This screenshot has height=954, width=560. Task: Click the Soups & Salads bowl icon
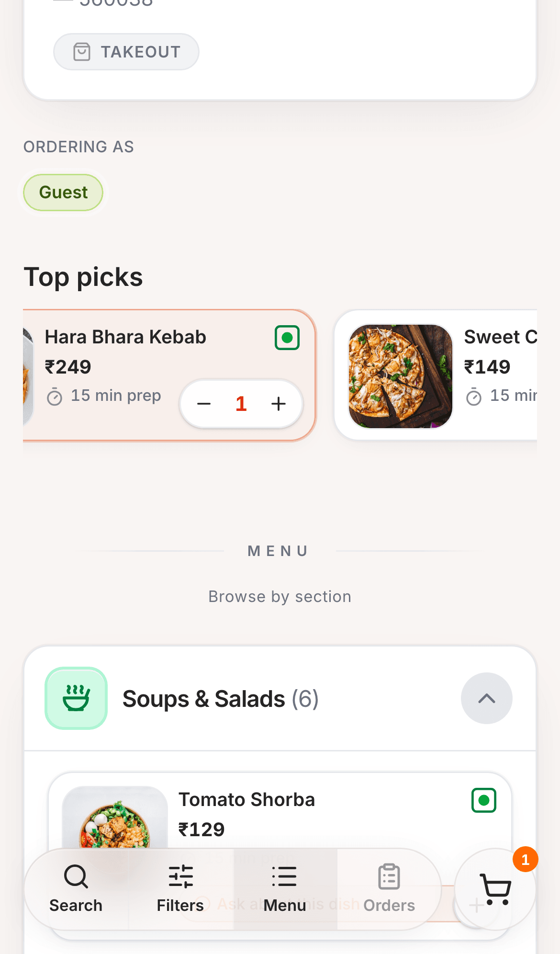pos(76,698)
